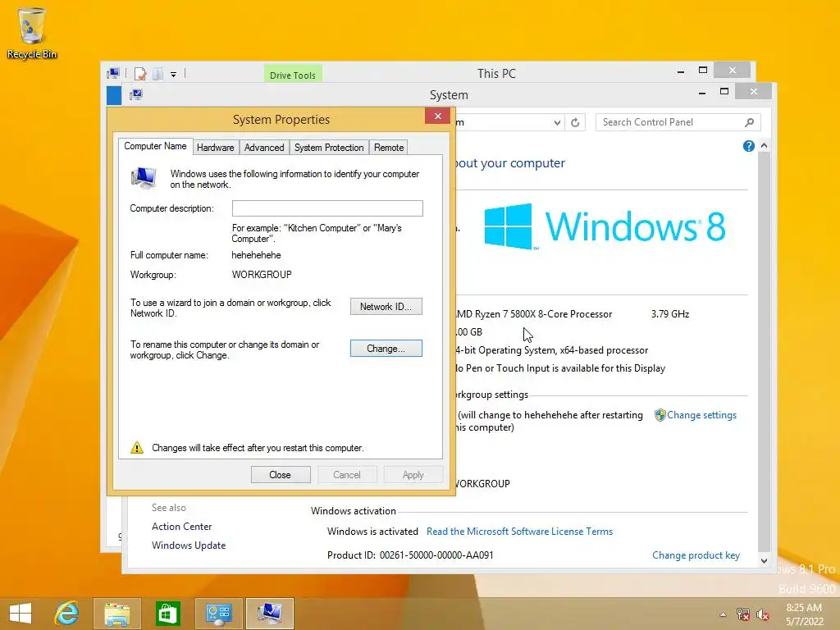This screenshot has height=630, width=840.
Task: Read the Microsoft Software License Terms
Action: coord(519,532)
